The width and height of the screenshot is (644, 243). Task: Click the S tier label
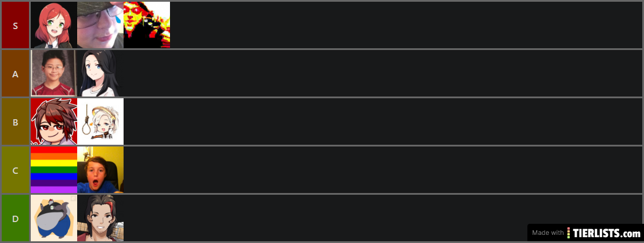coord(15,25)
